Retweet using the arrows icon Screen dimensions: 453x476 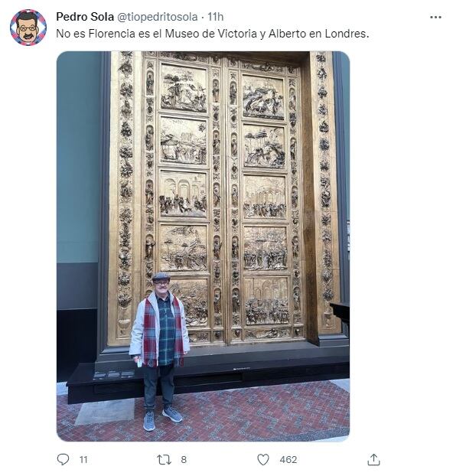pyautogui.click(x=165, y=459)
